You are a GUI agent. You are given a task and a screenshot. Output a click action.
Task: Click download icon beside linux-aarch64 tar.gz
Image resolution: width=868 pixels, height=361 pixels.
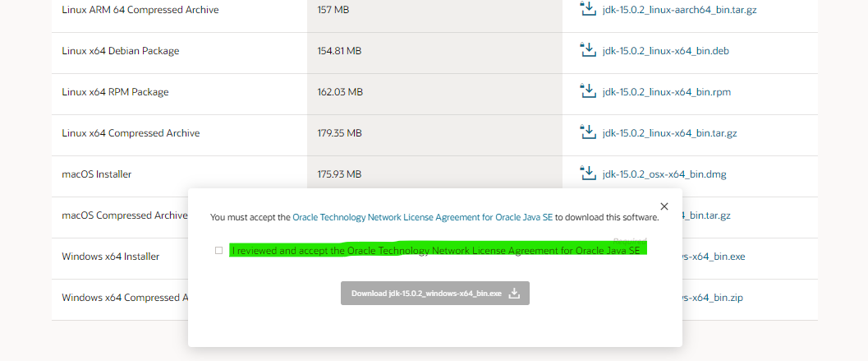[587, 8]
